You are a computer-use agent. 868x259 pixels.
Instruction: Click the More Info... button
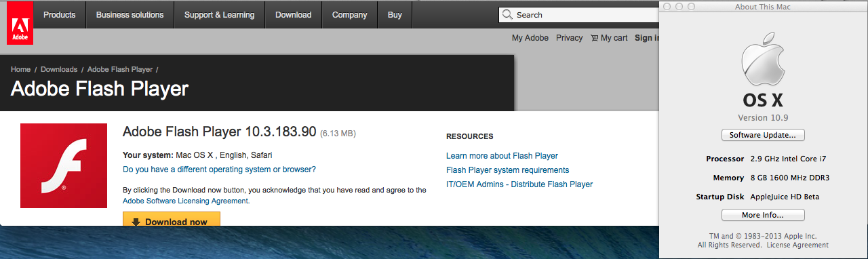coord(763,215)
